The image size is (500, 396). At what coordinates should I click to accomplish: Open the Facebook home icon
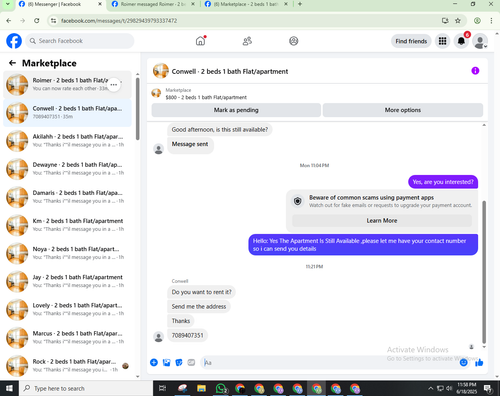pos(200,41)
